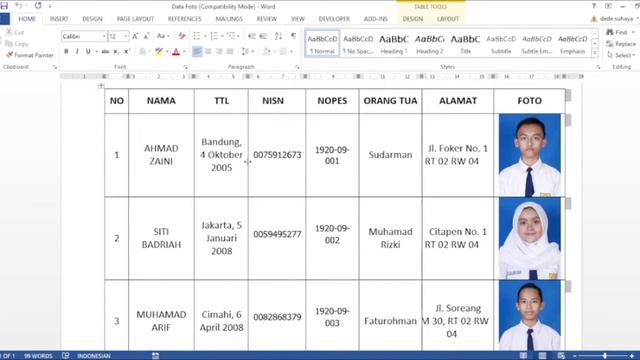Image resolution: width=640 pixels, height=360 pixels.
Task: Click the zoom slider in status bar
Action: coord(605,356)
